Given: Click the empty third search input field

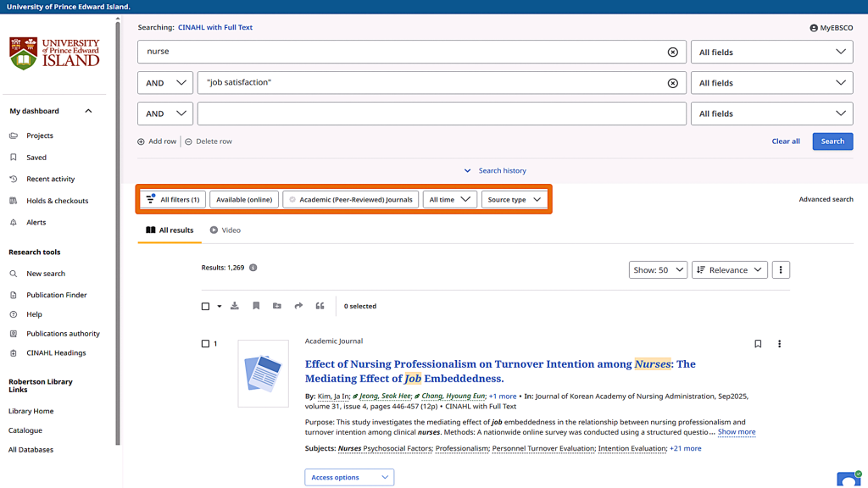Looking at the screenshot, I should 441,114.
